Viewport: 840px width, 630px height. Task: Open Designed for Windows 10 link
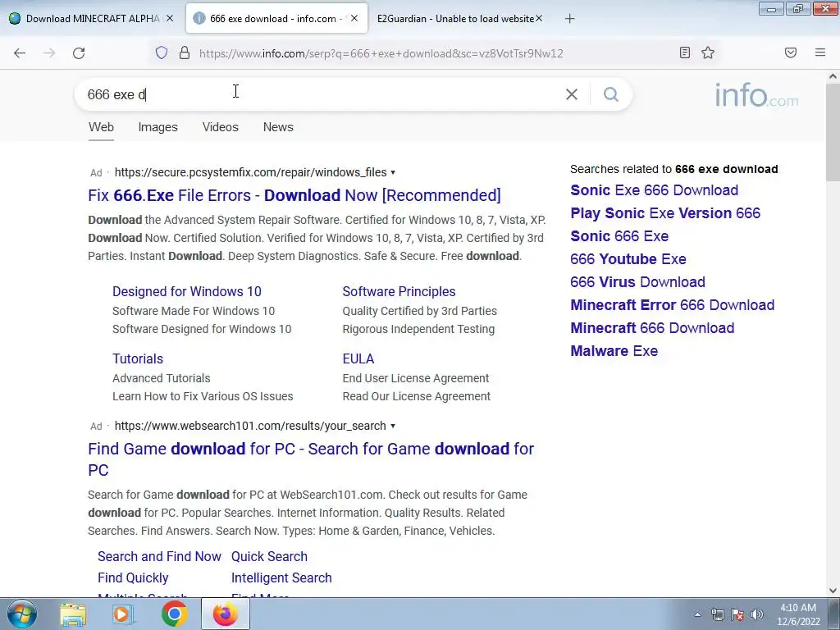click(187, 291)
